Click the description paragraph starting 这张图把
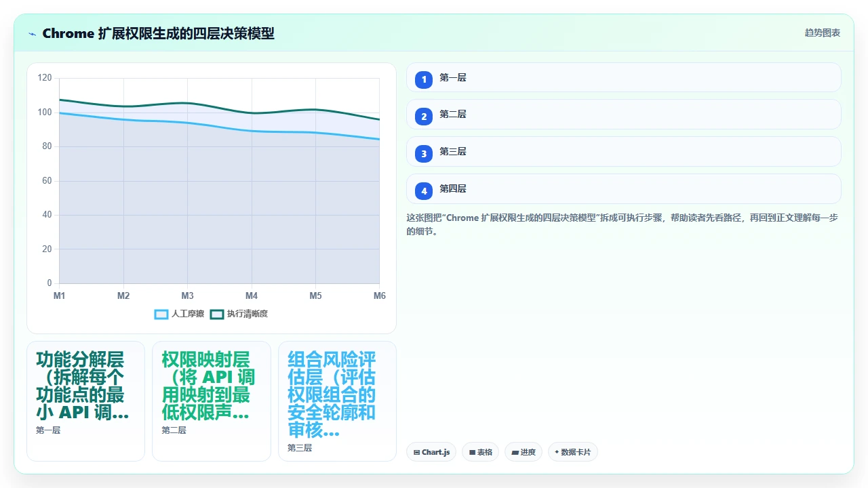 (623, 225)
